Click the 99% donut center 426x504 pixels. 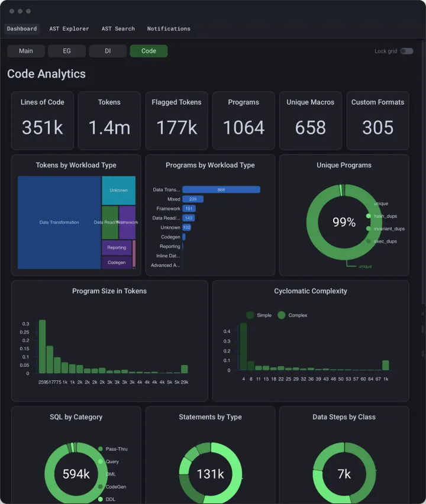click(344, 222)
